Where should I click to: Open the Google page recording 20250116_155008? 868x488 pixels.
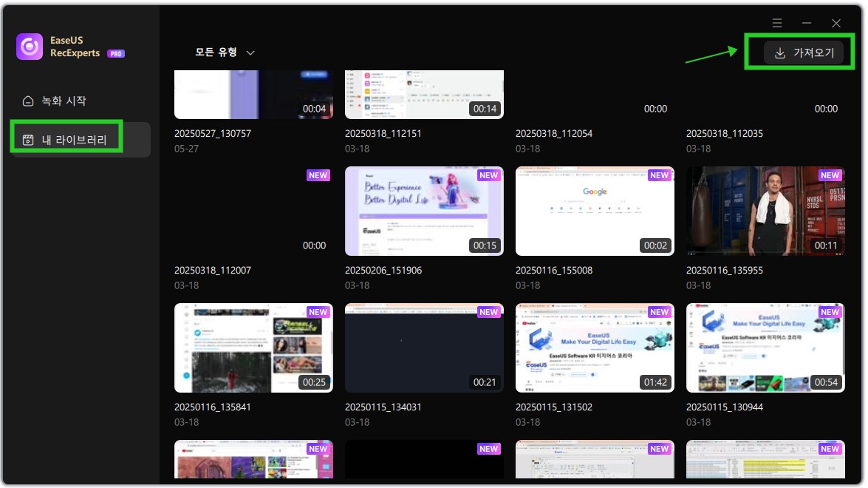(594, 211)
